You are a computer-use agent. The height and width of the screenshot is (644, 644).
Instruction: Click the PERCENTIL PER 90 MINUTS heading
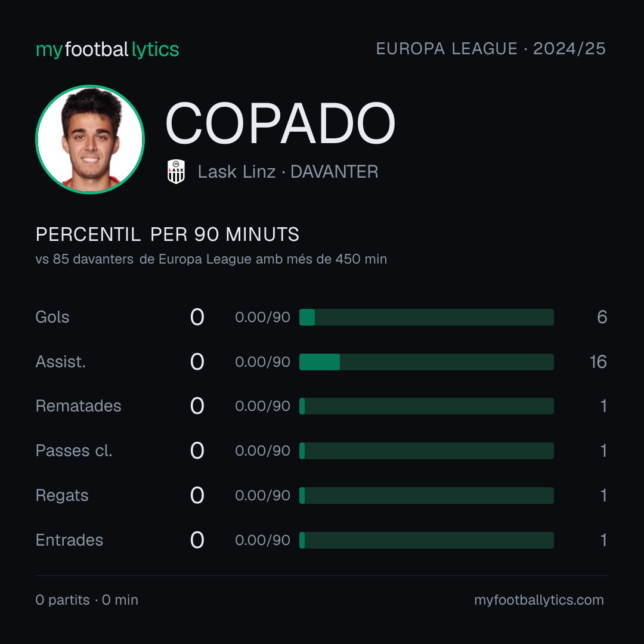click(168, 234)
